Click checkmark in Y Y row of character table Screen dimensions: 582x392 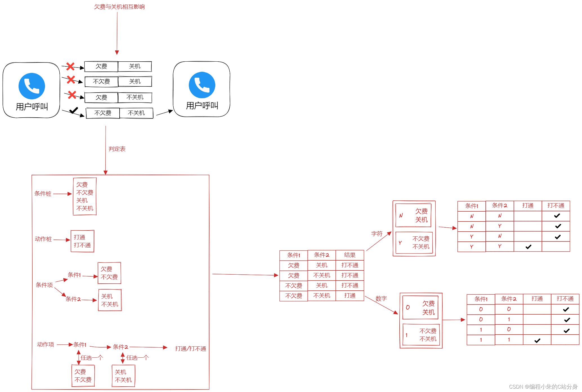point(528,247)
